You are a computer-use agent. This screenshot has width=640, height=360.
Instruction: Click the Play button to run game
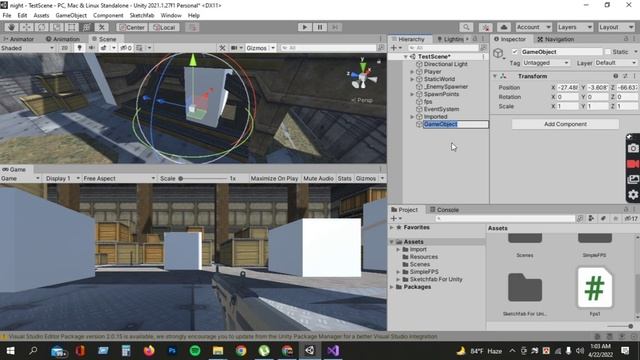(304, 27)
